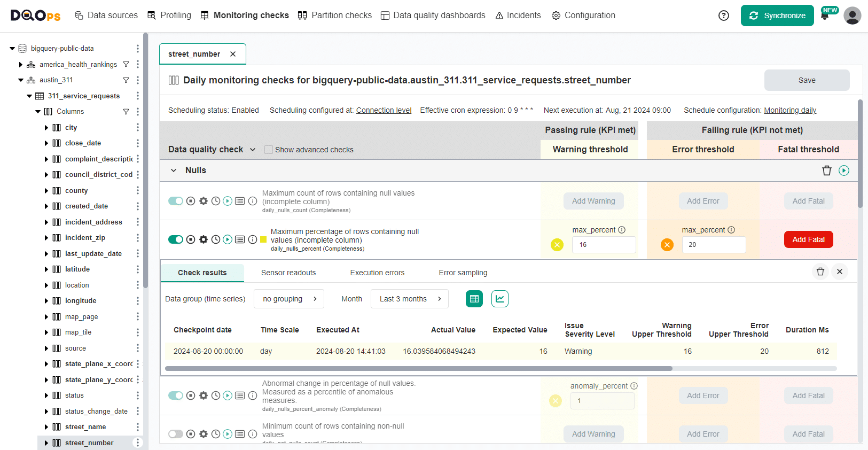Screen dimensions: 868x450
Task: Click the Synchronize button
Action: click(777, 15)
